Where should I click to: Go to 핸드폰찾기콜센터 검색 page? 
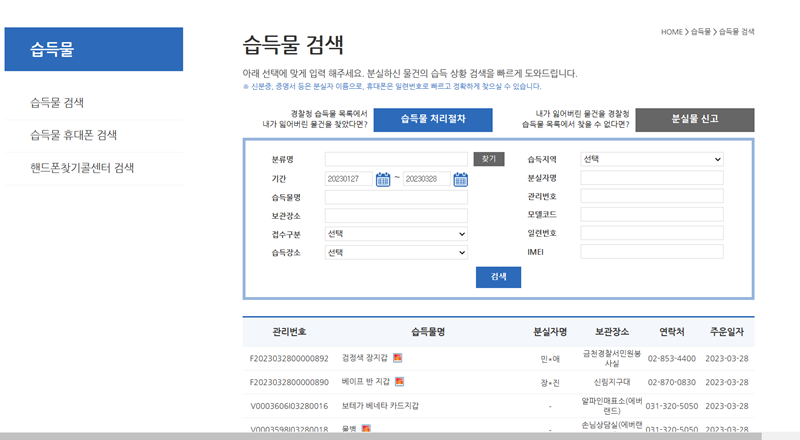(x=82, y=167)
